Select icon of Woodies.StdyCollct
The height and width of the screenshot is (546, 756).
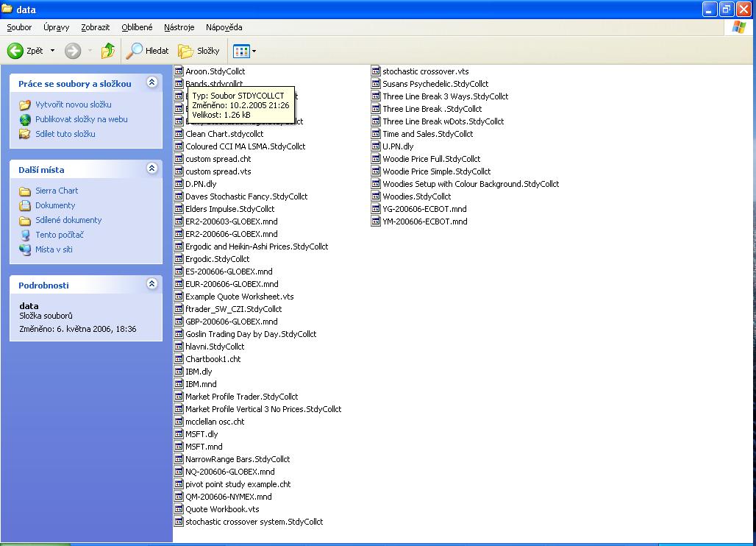[x=376, y=196]
